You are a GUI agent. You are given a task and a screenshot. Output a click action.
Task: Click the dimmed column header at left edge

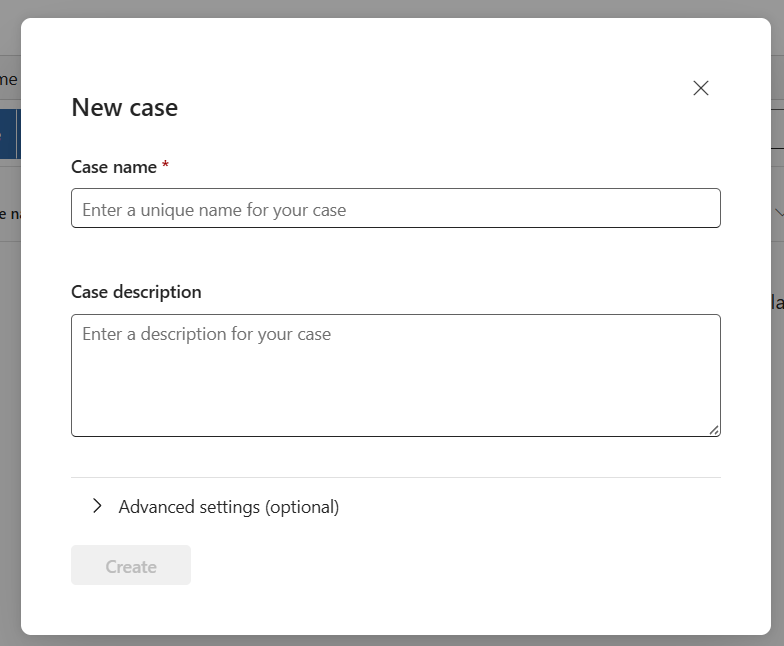(8, 212)
